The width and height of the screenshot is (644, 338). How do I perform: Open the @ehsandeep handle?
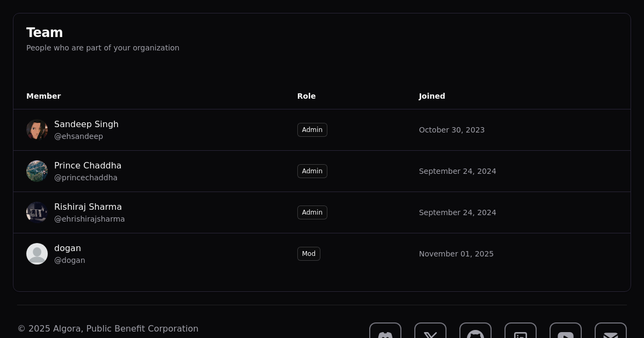click(78, 136)
